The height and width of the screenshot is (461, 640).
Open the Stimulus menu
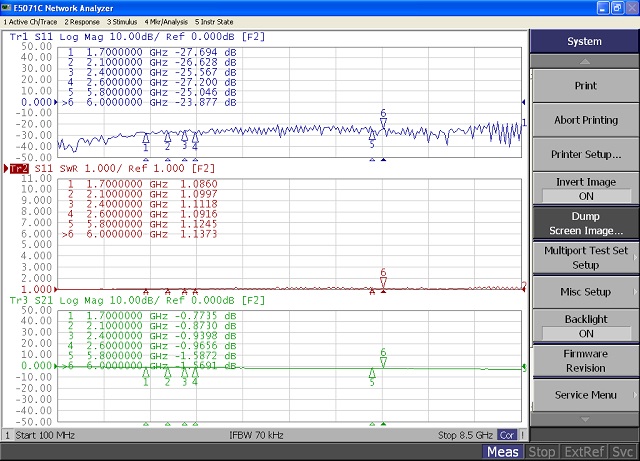click(x=122, y=22)
